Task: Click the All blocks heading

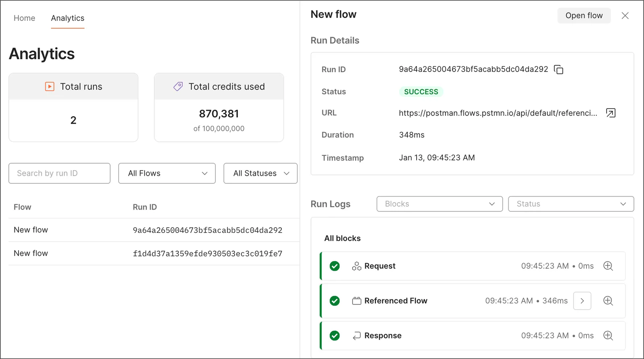Action: [x=343, y=238]
